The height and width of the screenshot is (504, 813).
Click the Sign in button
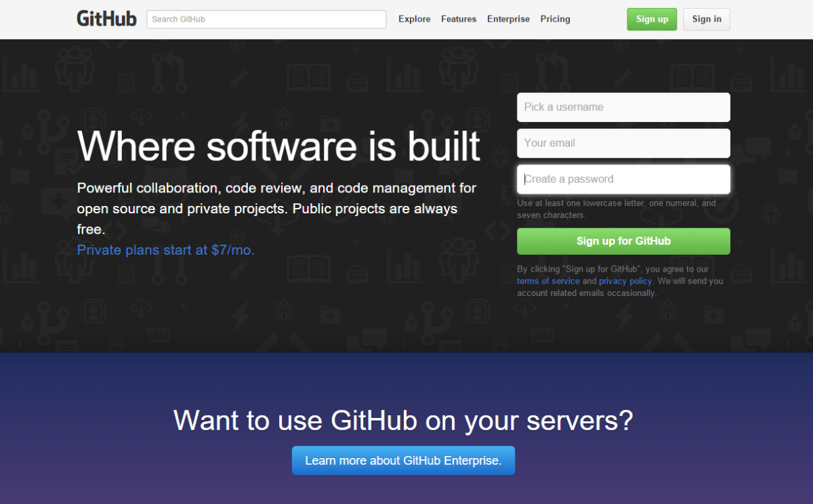706,19
